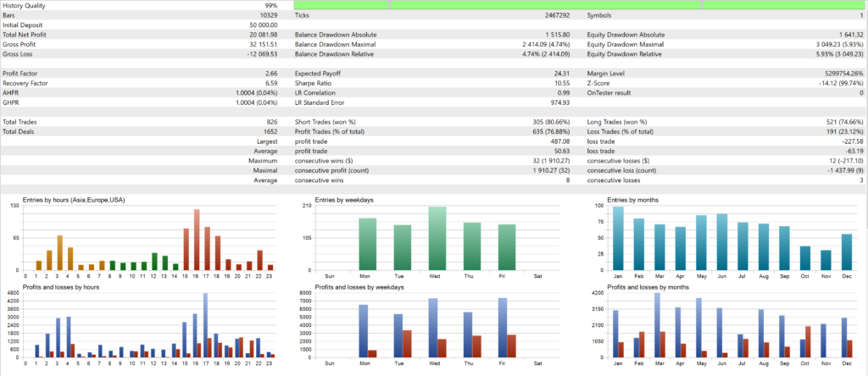Click the History Quality value '99%'
Screen dimensions: 868x376
271,6
